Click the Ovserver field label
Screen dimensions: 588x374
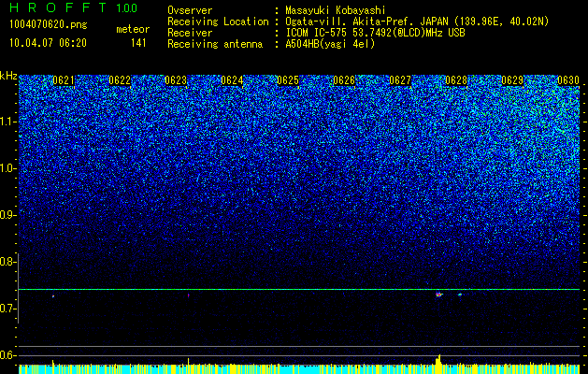point(190,10)
